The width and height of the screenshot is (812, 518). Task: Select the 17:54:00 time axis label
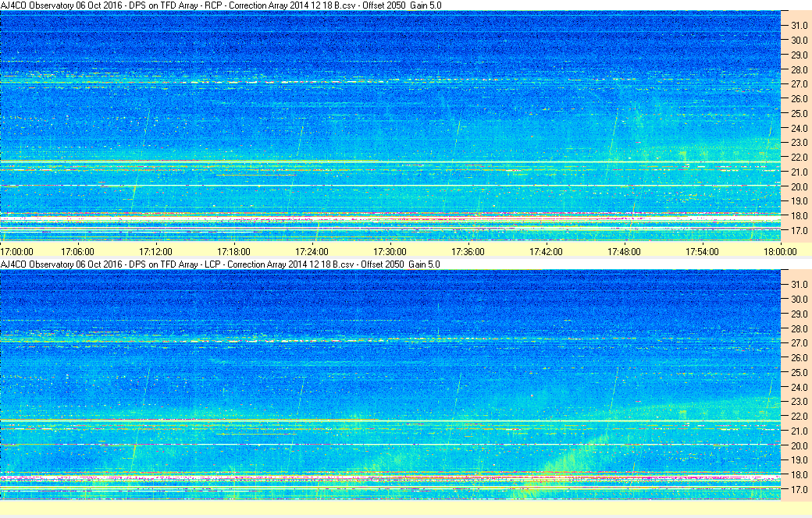(702, 251)
